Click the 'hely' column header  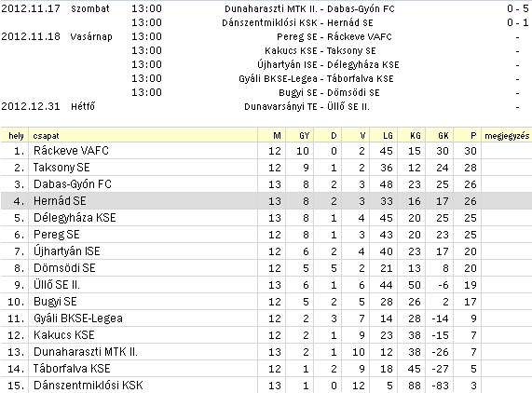[16, 136]
